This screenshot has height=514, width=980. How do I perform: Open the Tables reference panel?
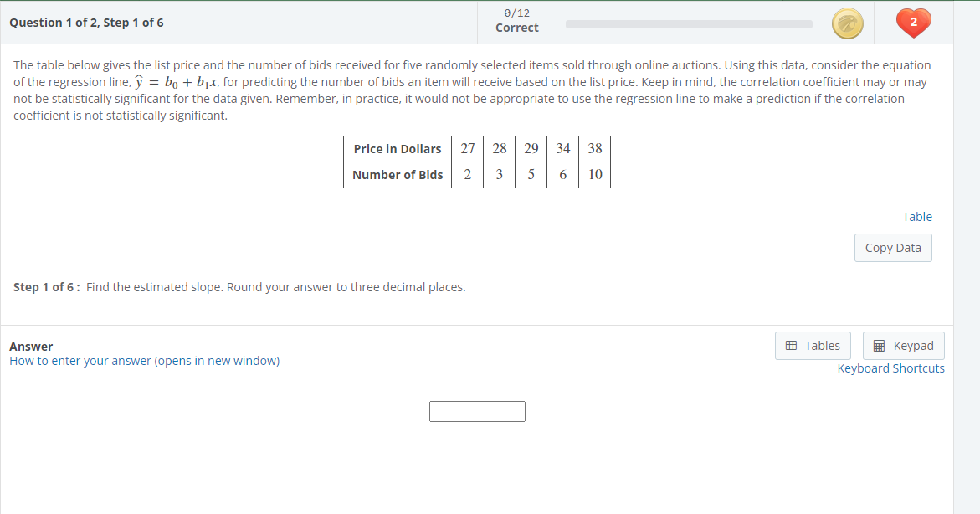point(812,345)
